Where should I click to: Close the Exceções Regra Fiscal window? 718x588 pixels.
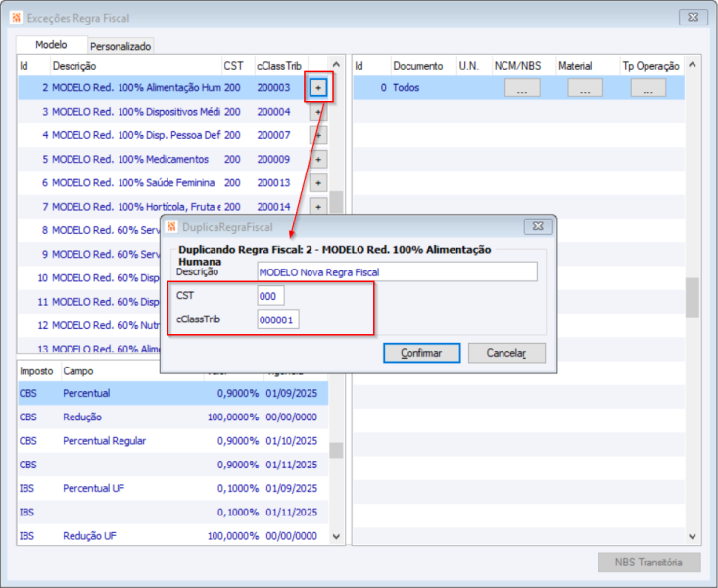tap(694, 17)
